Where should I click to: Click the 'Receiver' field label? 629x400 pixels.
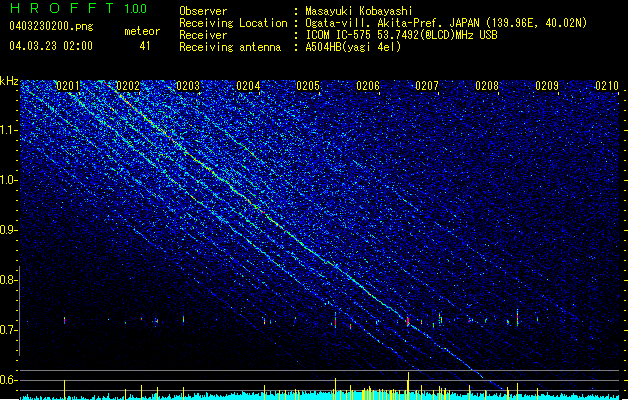point(203,35)
